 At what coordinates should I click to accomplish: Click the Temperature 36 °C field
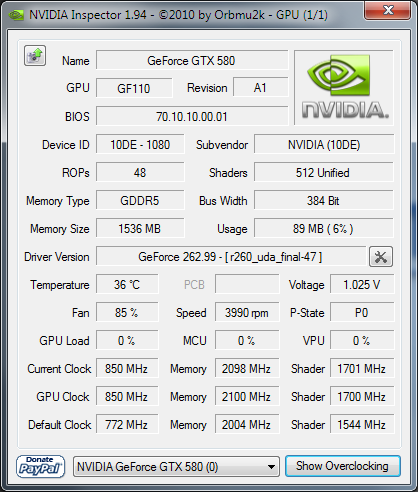127,284
